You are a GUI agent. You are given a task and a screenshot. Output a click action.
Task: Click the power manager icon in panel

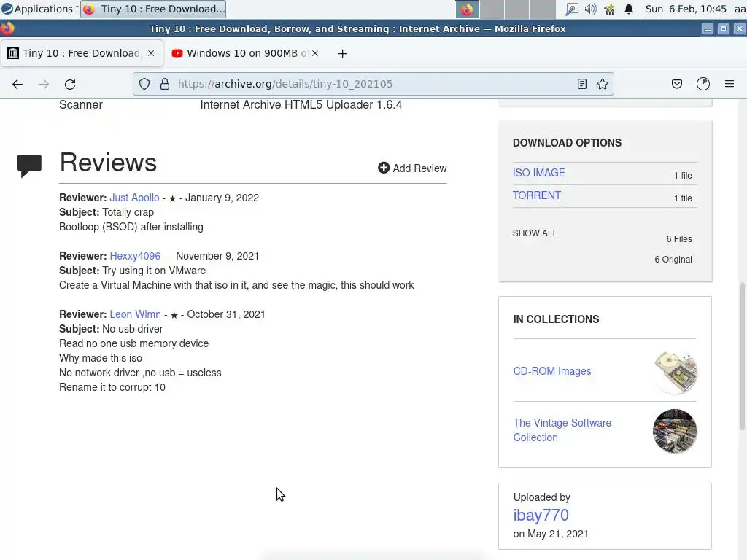click(609, 9)
